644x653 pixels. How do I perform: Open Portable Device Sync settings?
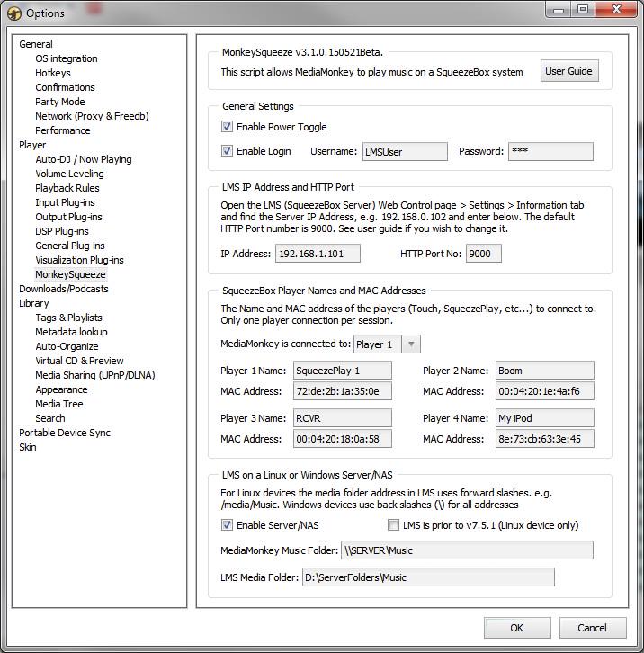(x=65, y=433)
